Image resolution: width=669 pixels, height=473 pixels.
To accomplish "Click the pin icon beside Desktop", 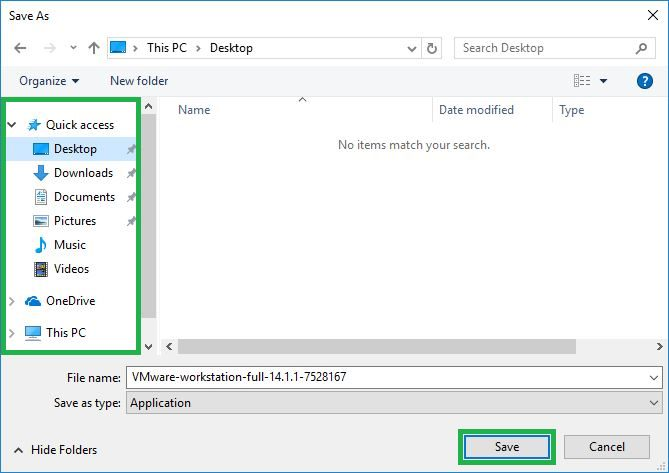I will coord(131,149).
